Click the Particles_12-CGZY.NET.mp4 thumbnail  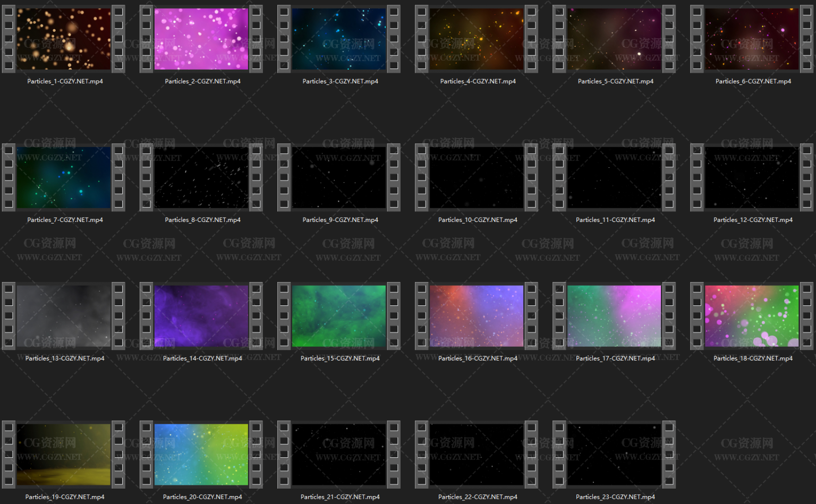pyautogui.click(x=752, y=177)
